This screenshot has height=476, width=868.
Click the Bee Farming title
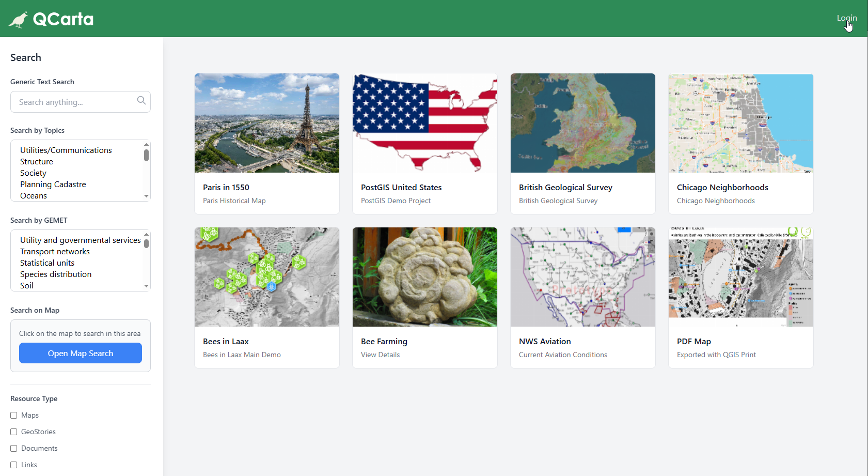point(384,341)
